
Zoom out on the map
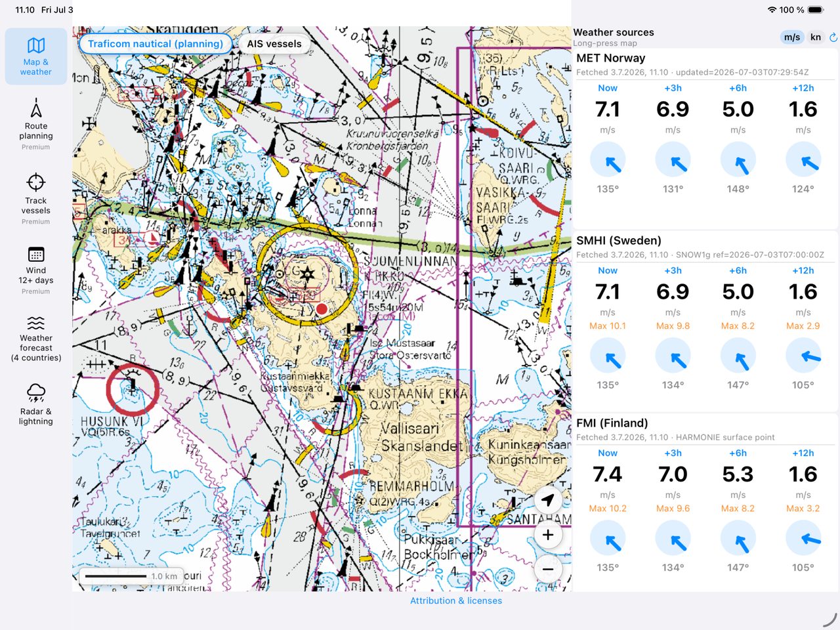[548, 569]
